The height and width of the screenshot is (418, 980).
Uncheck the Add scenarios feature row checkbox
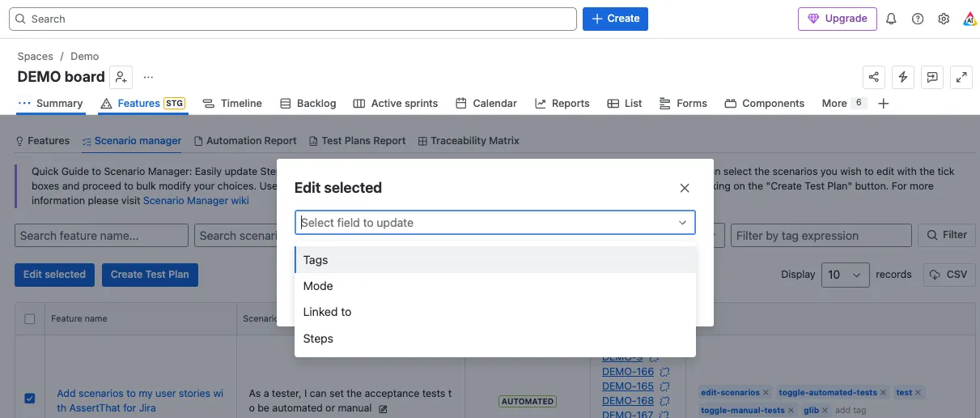coord(30,398)
